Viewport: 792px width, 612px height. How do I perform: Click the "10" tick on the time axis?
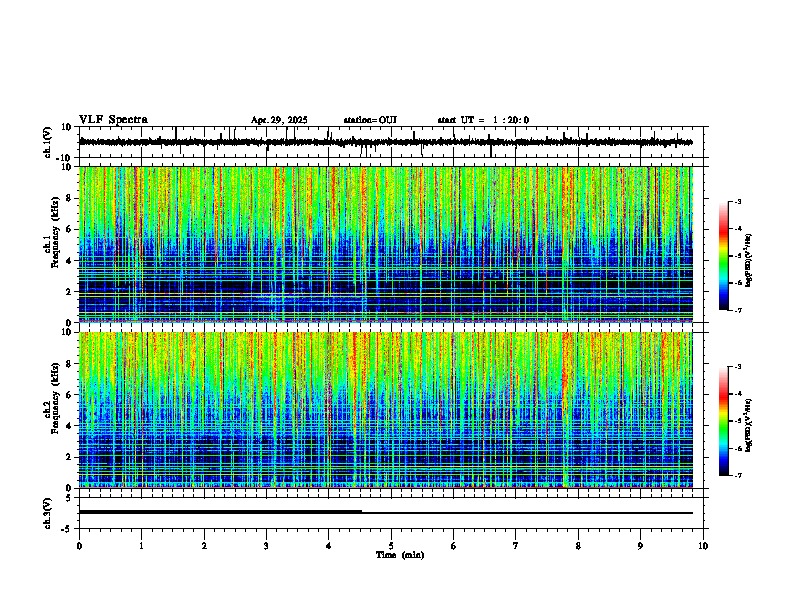click(703, 546)
